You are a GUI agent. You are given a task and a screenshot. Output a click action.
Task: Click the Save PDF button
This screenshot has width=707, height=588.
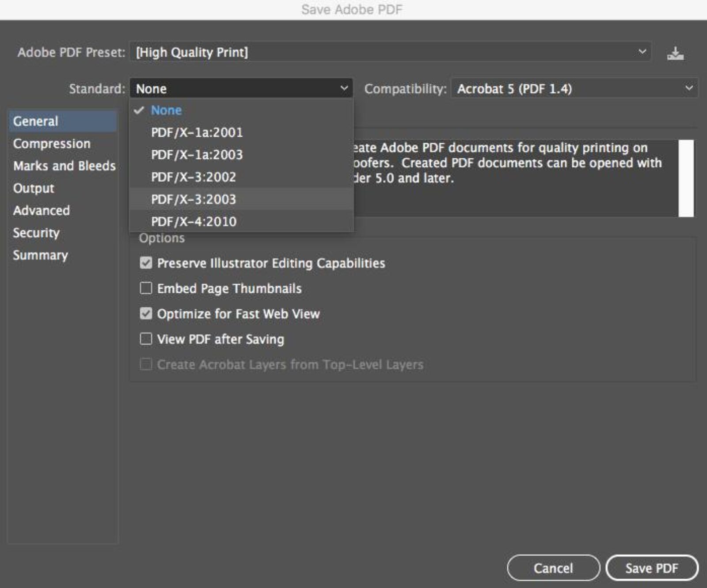coord(652,568)
